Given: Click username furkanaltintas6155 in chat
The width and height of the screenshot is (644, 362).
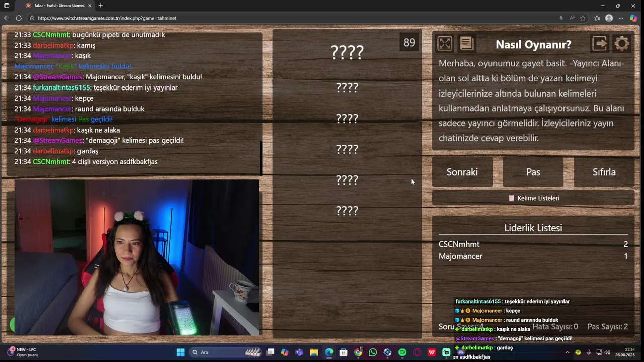Looking at the screenshot, I should 61,87.
